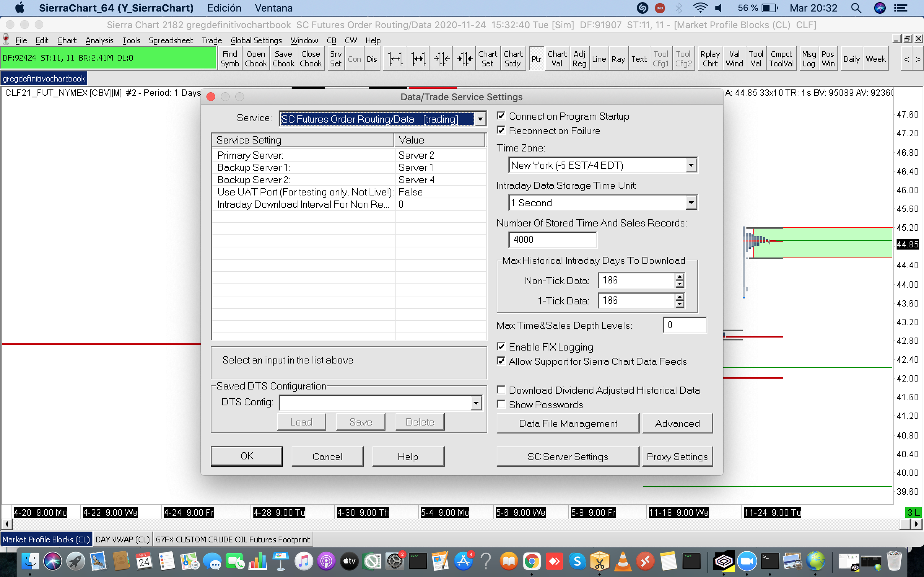Select the Ptr pointer tool
Viewport: 924px width, 577px height.
(536, 59)
